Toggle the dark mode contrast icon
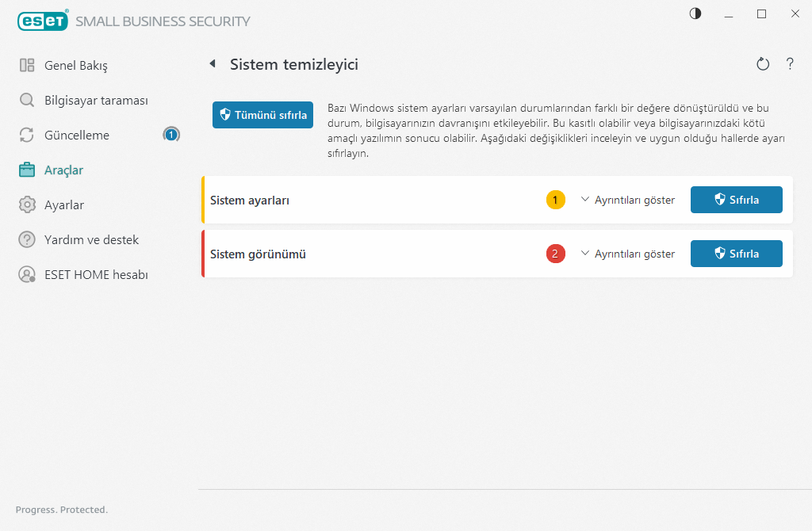Image resolution: width=812 pixels, height=531 pixels. (695, 13)
